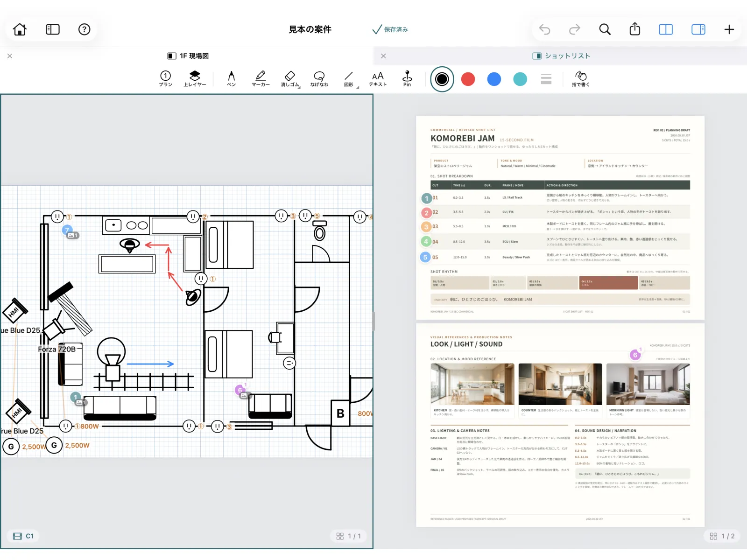Image resolution: width=747 pixels, height=560 pixels.
Task: Select the 消しゴム eraser tool
Action: (290, 78)
